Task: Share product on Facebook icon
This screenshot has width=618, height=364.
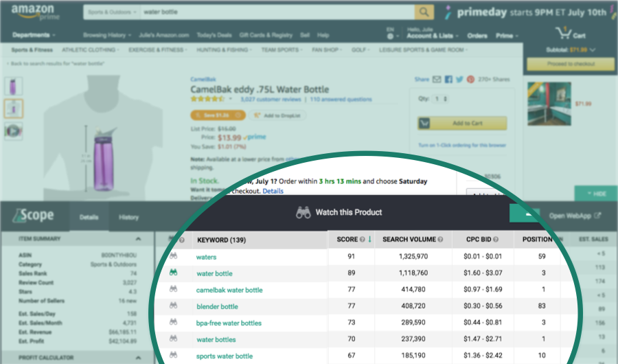Action: tap(448, 79)
